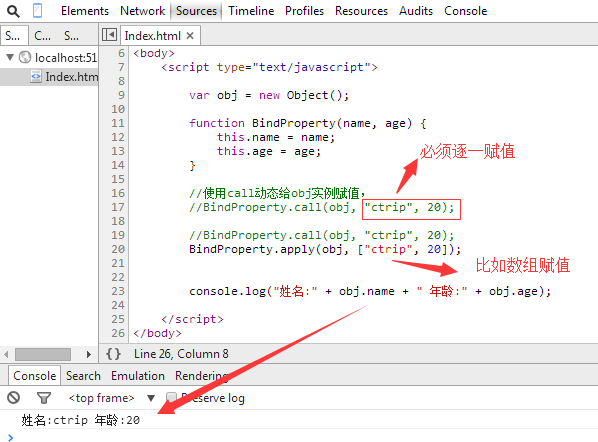598x442 pixels.
Task: Go to the Audits tab
Action: click(416, 11)
